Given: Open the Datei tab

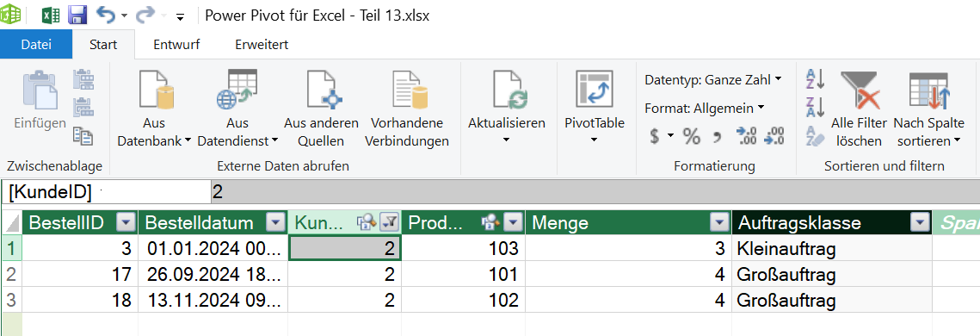Looking at the screenshot, I should pos(36,45).
